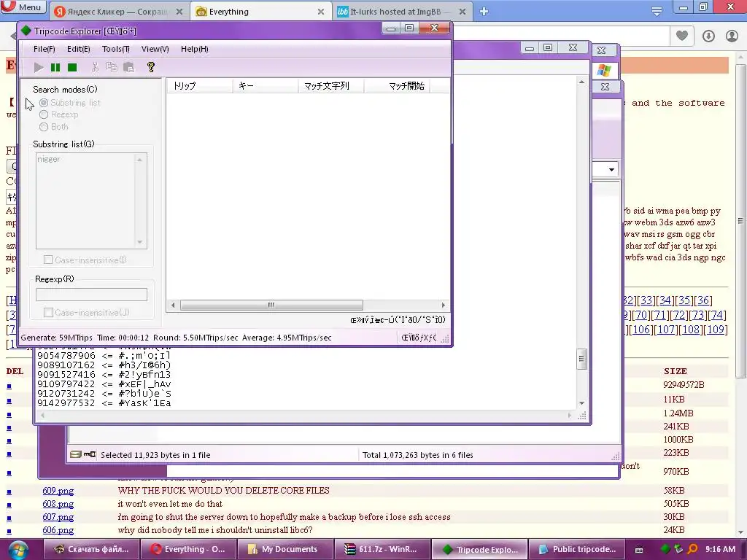This screenshot has height=560, width=747.
Task: Click the down arrow of Substring list scrollbar
Action: tap(140, 242)
